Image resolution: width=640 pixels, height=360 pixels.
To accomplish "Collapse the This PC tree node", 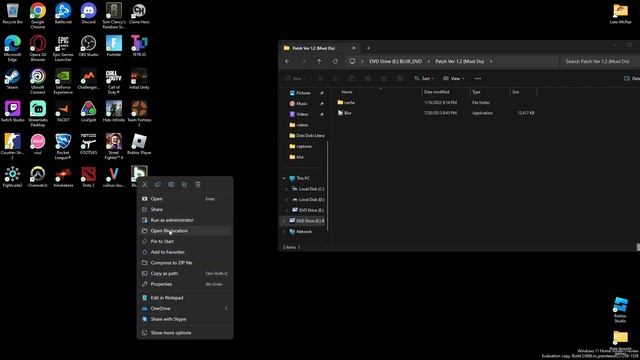I will (284, 178).
